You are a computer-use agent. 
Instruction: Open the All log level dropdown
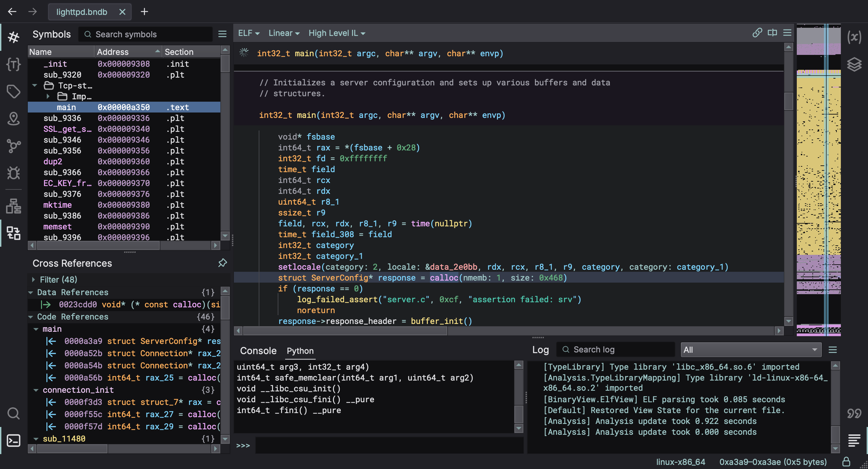751,350
